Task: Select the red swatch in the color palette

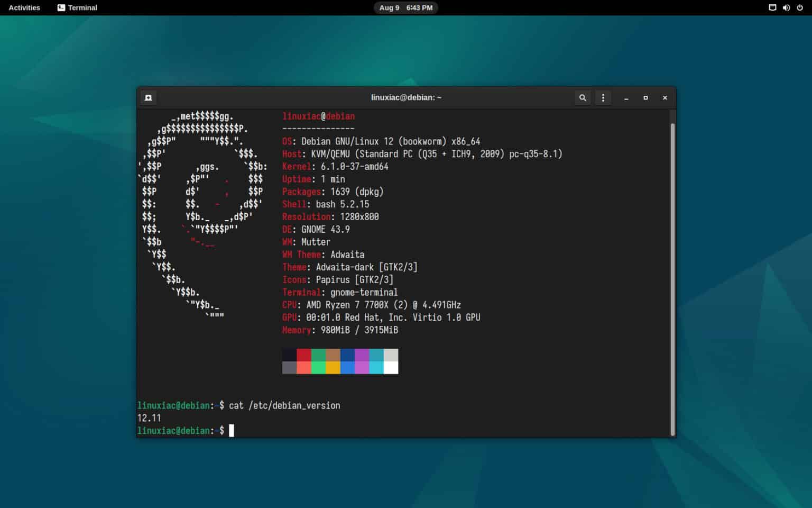Action: (304, 353)
